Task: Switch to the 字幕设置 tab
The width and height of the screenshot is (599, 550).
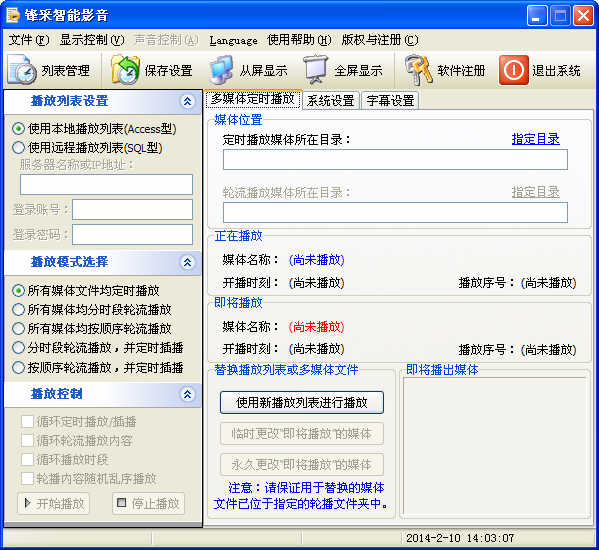Action: pyautogui.click(x=390, y=101)
